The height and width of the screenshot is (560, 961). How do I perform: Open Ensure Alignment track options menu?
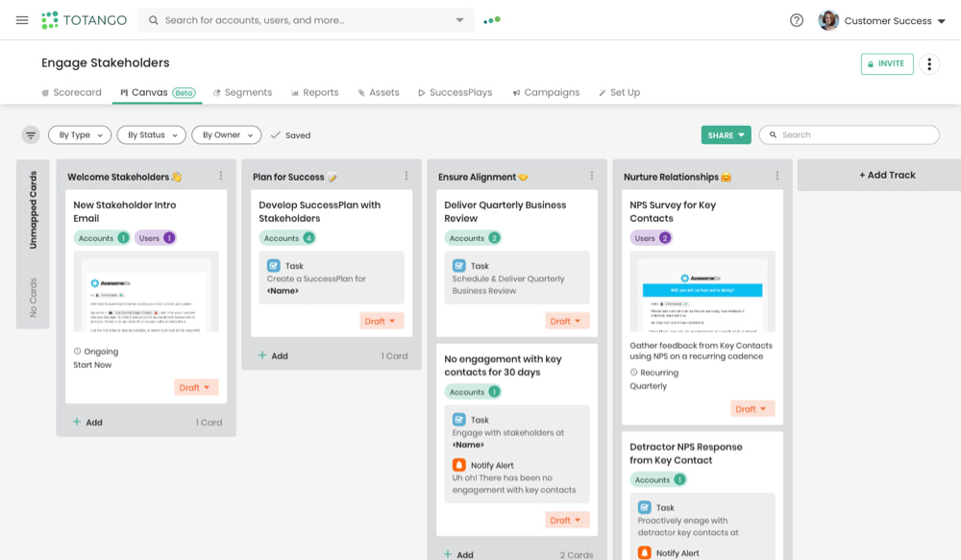(x=591, y=176)
